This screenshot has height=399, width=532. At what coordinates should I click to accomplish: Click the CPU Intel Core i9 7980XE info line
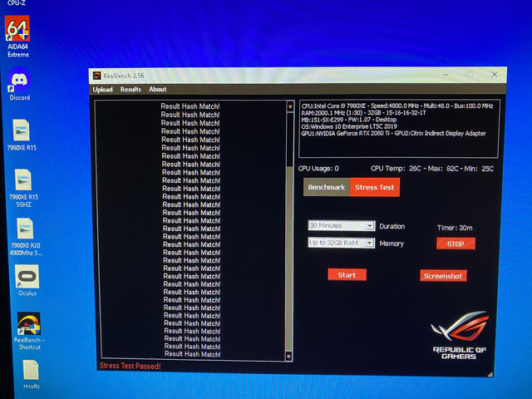click(x=397, y=106)
